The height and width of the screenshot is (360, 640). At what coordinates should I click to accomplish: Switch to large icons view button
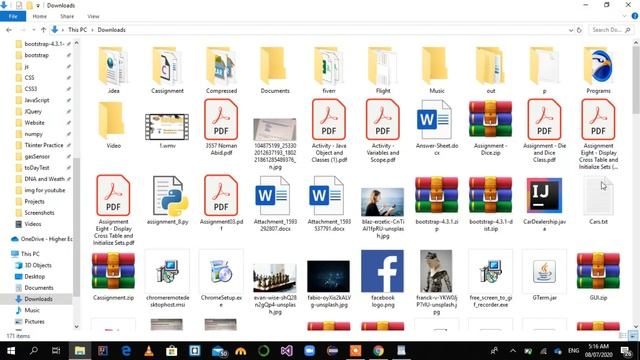tap(633, 336)
